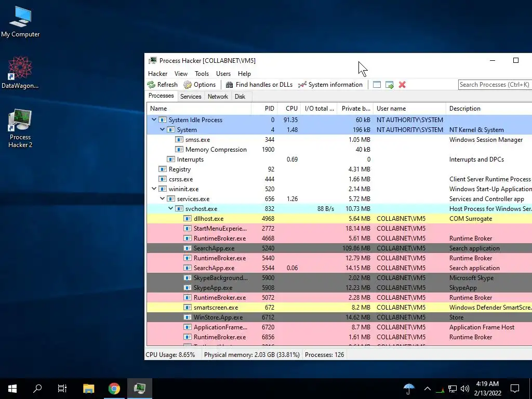Select the smss.exe process row
The height and width of the screenshot is (399, 532).
tap(339, 139)
